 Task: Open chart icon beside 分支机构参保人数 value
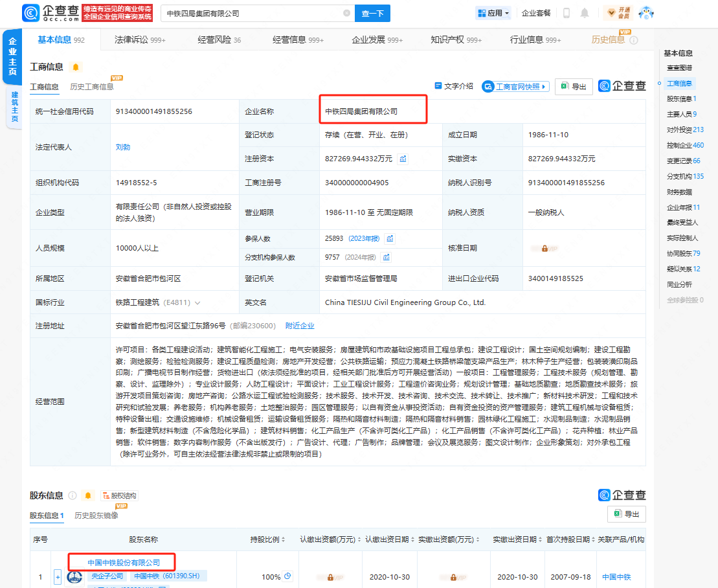[x=387, y=257]
